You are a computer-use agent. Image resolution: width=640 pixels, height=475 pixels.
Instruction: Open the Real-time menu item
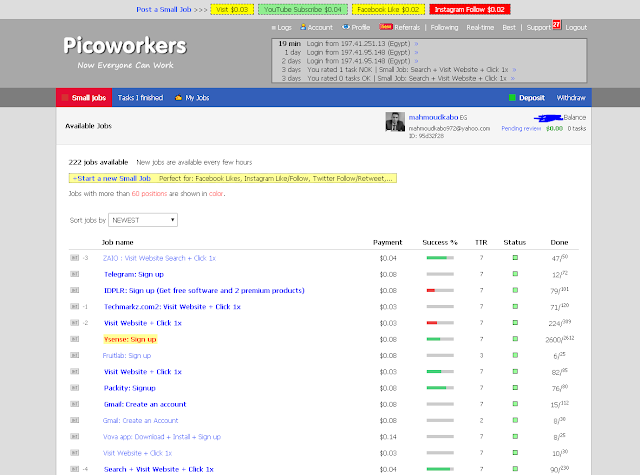click(x=480, y=27)
